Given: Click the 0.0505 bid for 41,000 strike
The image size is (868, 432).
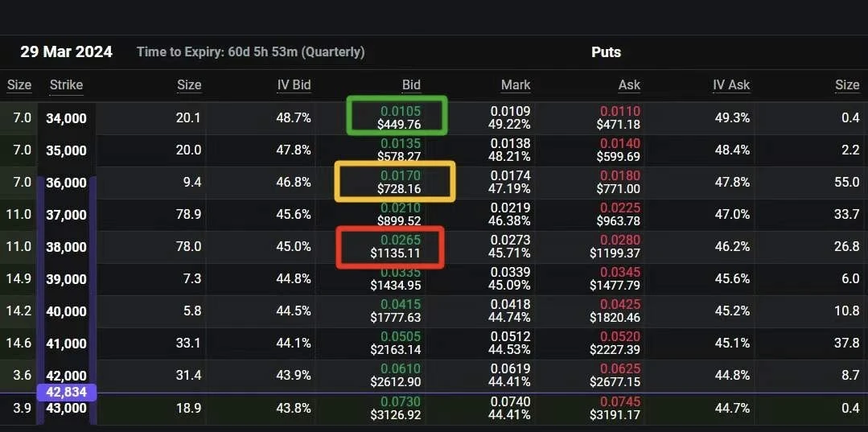Looking at the screenshot, I should [x=400, y=337].
